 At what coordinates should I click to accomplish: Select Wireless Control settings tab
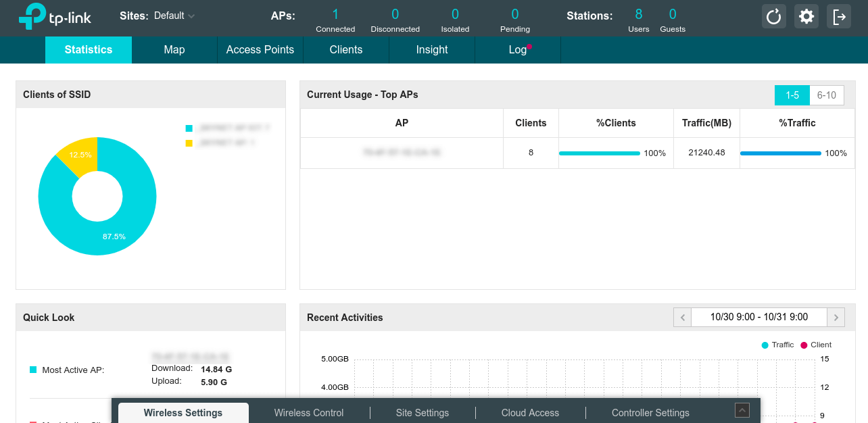(308, 413)
